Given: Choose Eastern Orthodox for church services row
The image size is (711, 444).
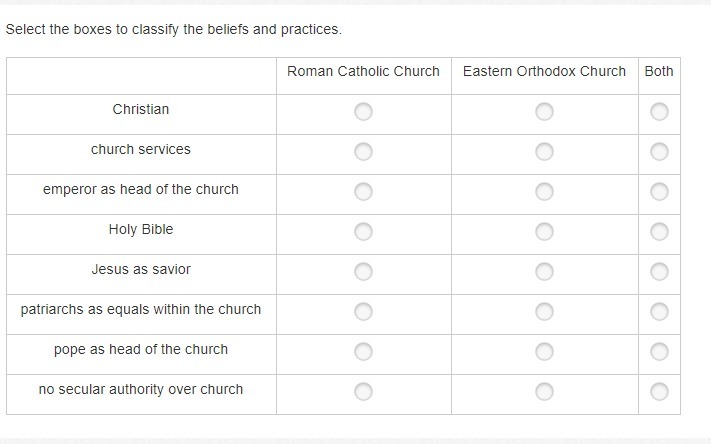Looking at the screenshot, I should 544,151.
